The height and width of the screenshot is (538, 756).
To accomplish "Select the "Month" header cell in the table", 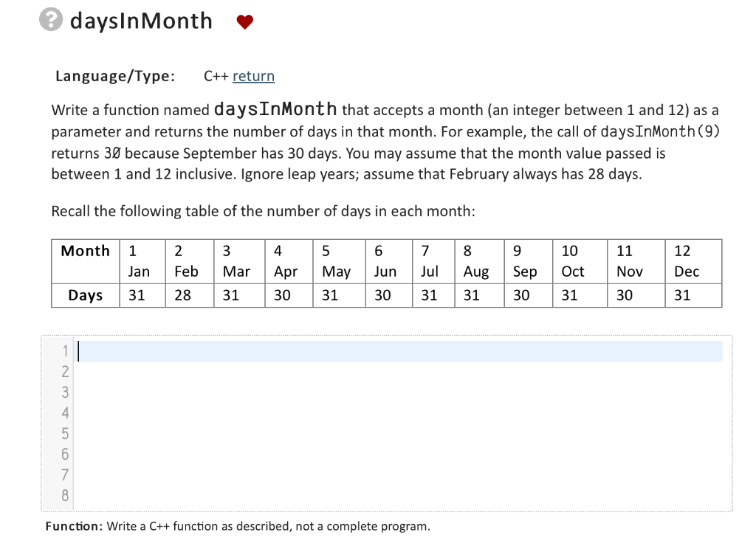I will click(x=85, y=251).
